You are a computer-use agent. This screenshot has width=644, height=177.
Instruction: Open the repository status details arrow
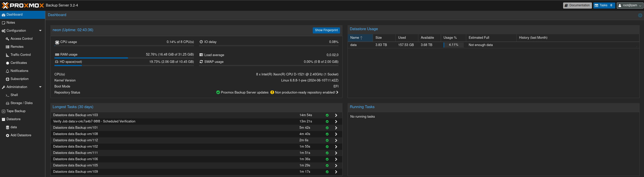pos(337,93)
